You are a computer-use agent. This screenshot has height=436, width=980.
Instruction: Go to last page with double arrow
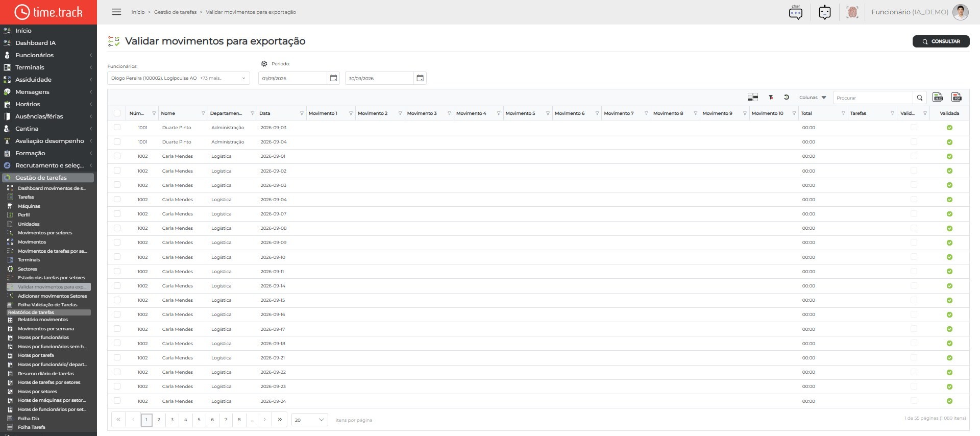coord(280,420)
